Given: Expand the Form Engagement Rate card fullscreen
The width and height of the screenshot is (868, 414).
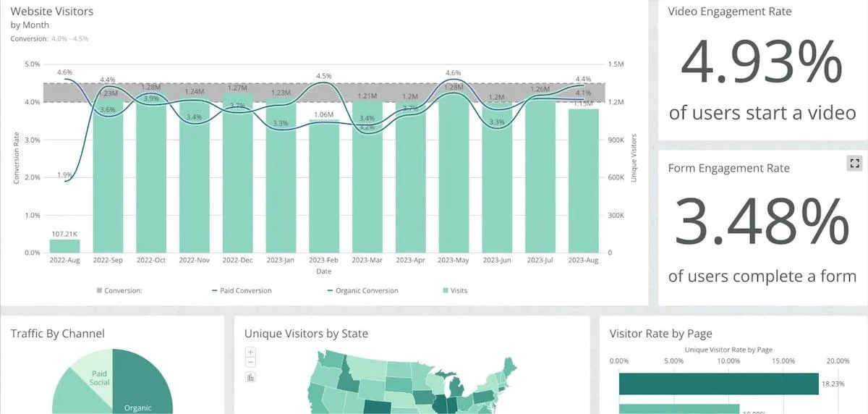Looking at the screenshot, I should tap(854, 164).
